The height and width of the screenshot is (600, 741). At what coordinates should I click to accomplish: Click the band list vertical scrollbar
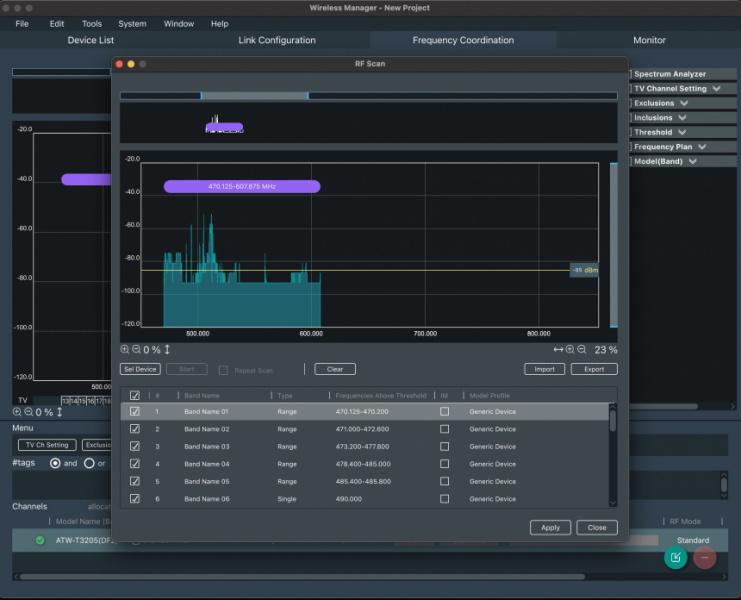click(x=613, y=420)
